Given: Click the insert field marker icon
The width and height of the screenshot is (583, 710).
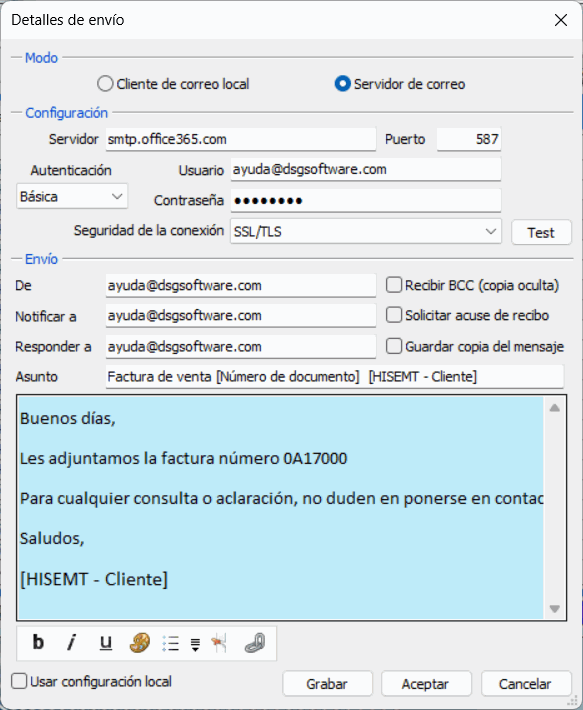Looking at the screenshot, I should [x=219, y=643].
